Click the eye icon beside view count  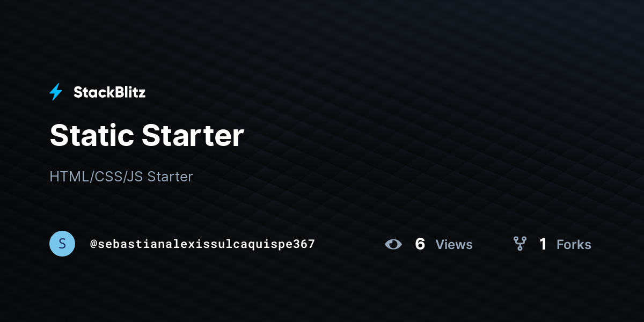coord(393,244)
